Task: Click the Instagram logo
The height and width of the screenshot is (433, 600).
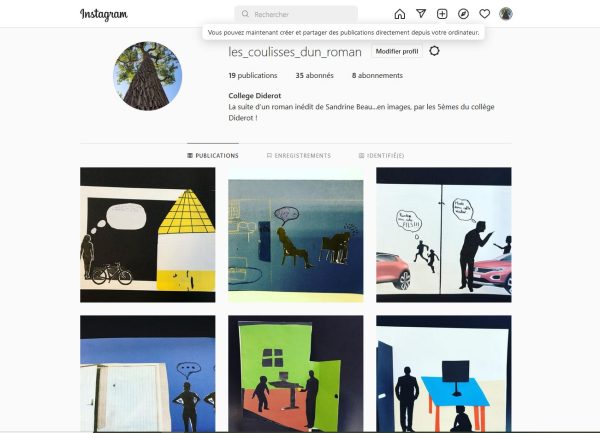Action: pos(104,15)
